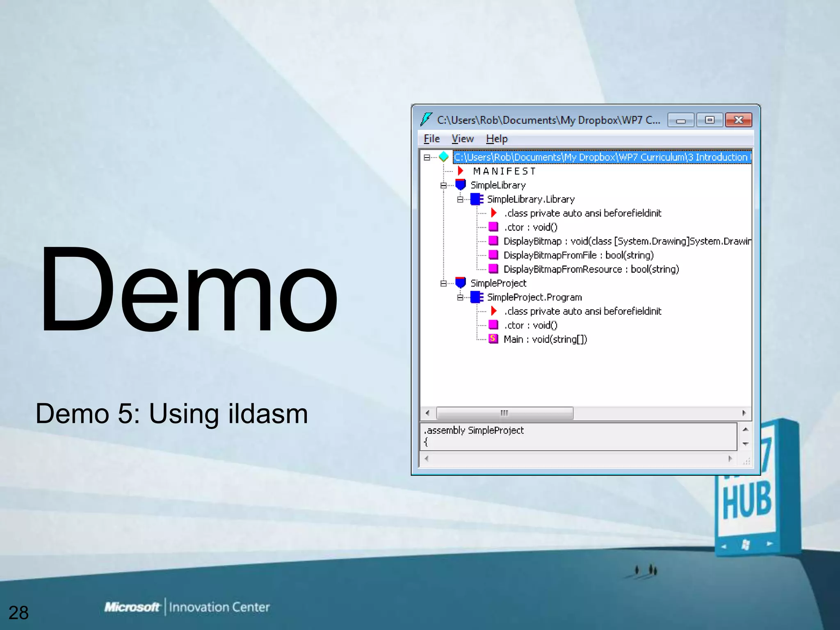Image resolution: width=840 pixels, height=630 pixels.
Task: Select the M A N I F E S T entry
Action: (x=504, y=171)
